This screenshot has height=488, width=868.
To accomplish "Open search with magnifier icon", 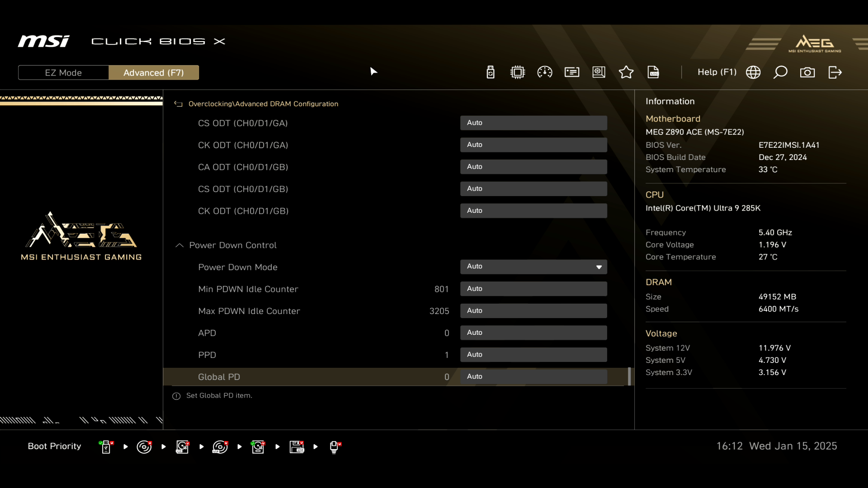I will click(x=780, y=72).
